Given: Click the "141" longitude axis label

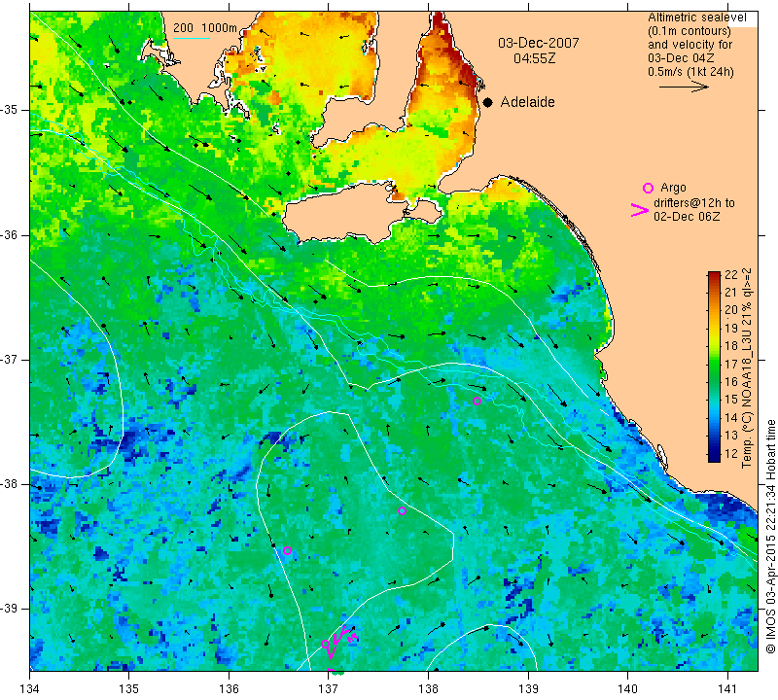Looking at the screenshot, I should 727,688.
